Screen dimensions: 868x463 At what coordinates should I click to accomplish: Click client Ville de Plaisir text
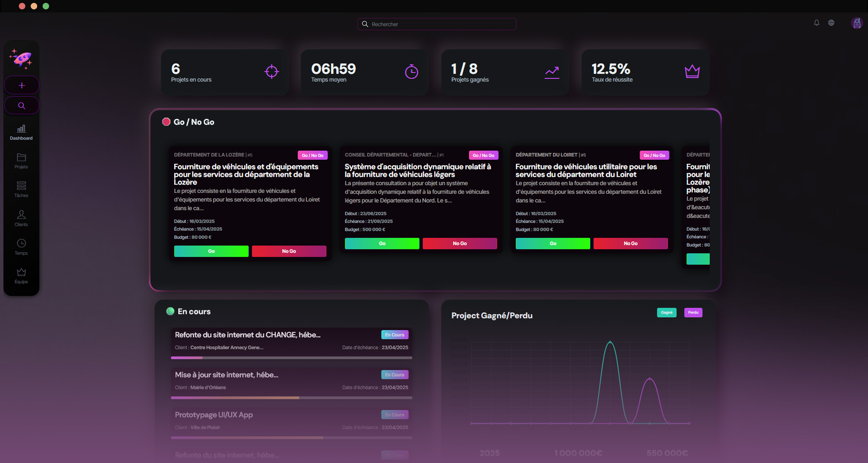click(x=205, y=427)
